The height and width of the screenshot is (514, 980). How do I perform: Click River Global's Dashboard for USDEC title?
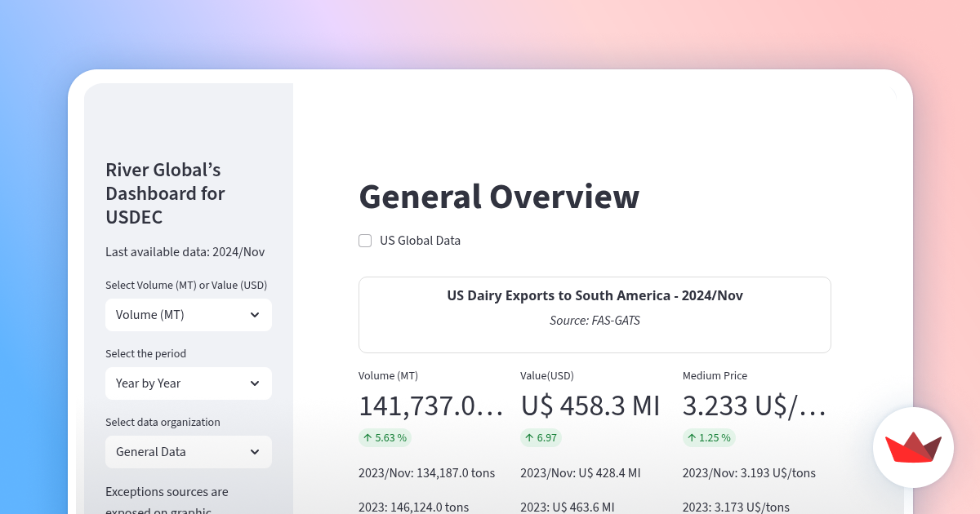coord(165,193)
